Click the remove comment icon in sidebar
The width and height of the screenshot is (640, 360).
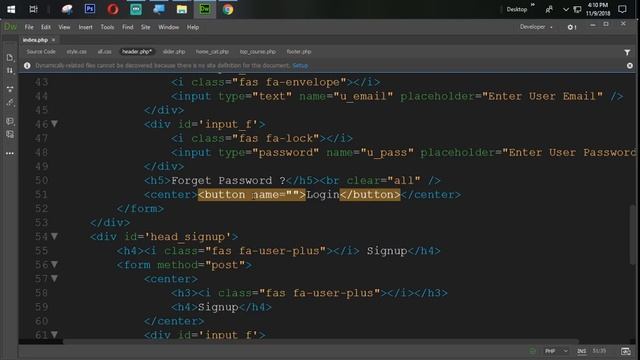tap(10, 134)
